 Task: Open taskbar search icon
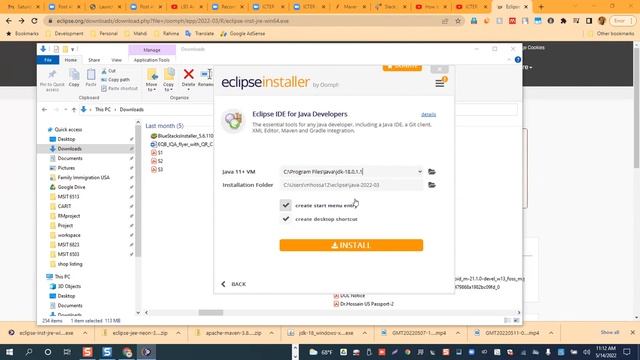29,352
